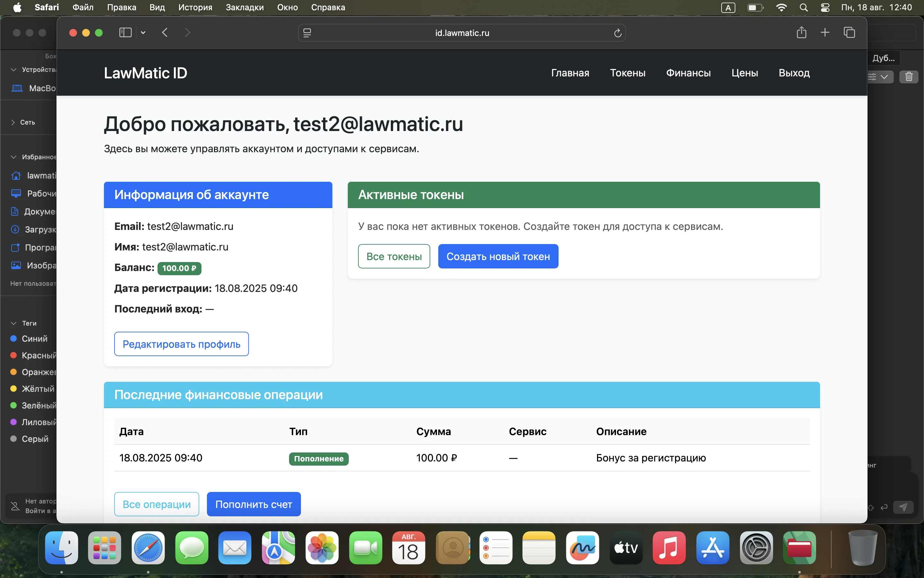Go back with the Safari back arrow

coord(165,32)
